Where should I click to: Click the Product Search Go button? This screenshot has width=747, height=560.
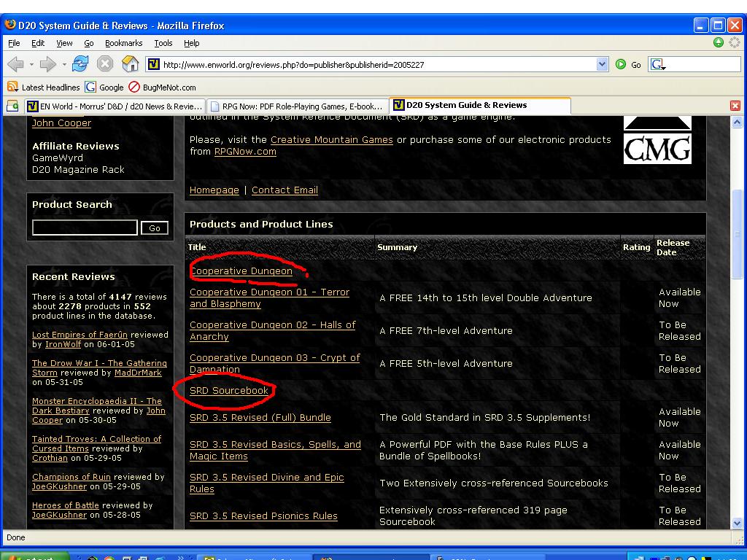click(155, 228)
